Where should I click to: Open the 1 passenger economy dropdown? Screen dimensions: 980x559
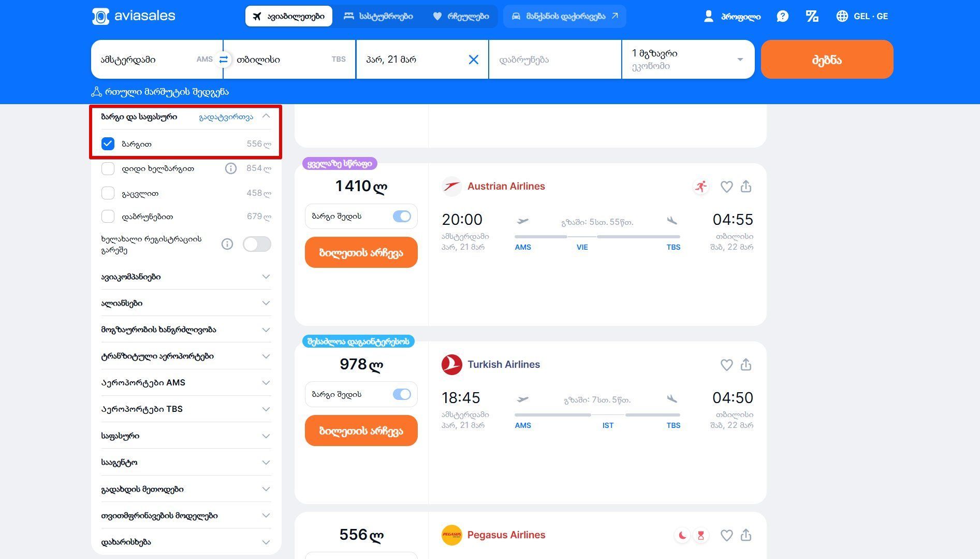[x=688, y=60]
